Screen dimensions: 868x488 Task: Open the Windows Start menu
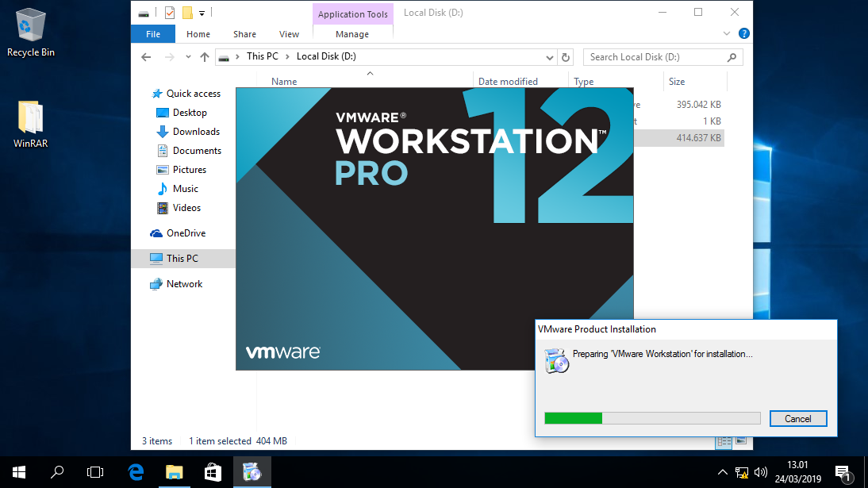[x=19, y=472]
